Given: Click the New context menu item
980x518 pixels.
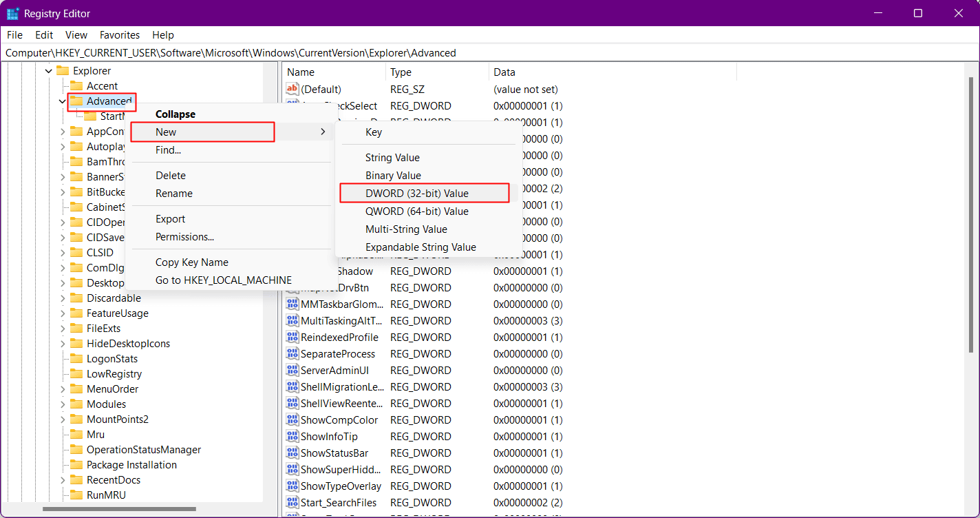Looking at the screenshot, I should tap(231, 132).
